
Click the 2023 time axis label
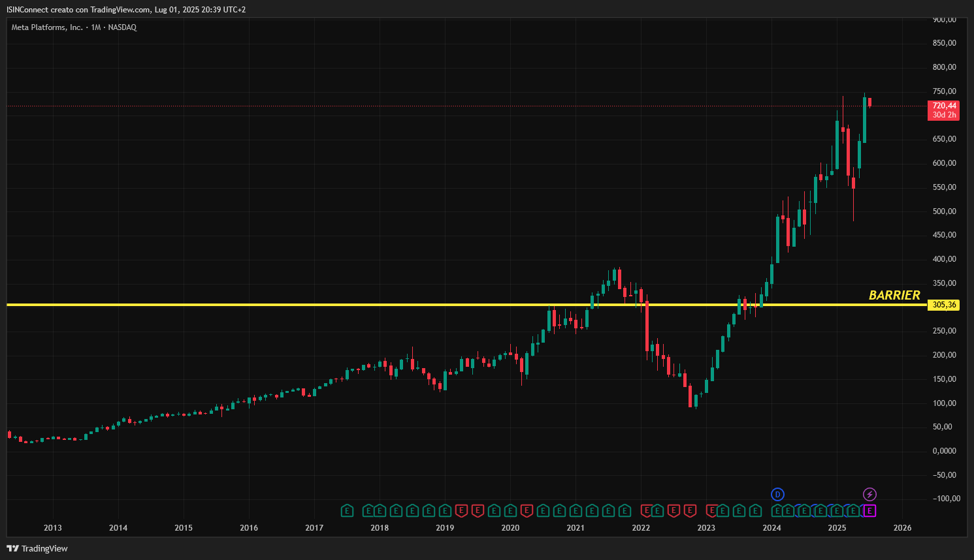click(x=706, y=528)
